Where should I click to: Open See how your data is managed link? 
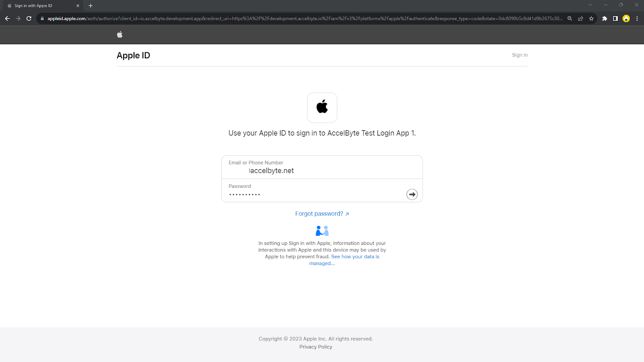pyautogui.click(x=345, y=260)
